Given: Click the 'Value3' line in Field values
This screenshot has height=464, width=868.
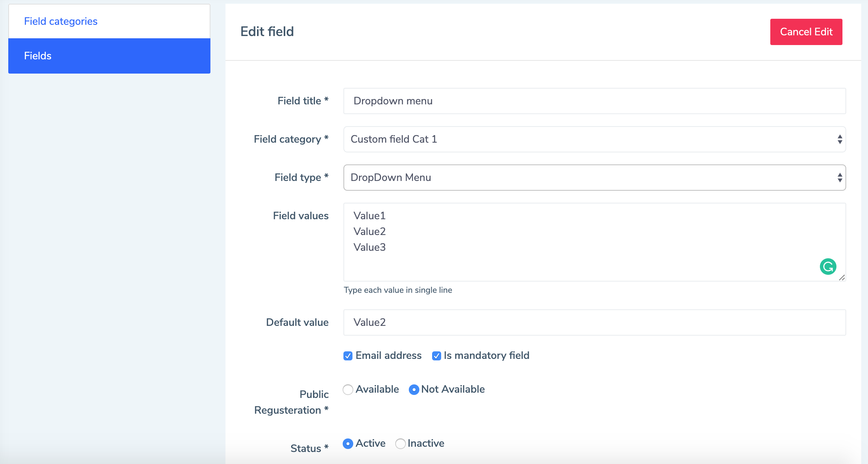Looking at the screenshot, I should (x=369, y=247).
